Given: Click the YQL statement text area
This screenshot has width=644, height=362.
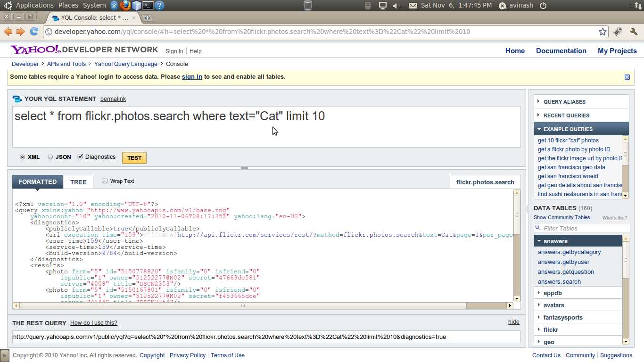Looking at the screenshot, I should coord(266,127).
